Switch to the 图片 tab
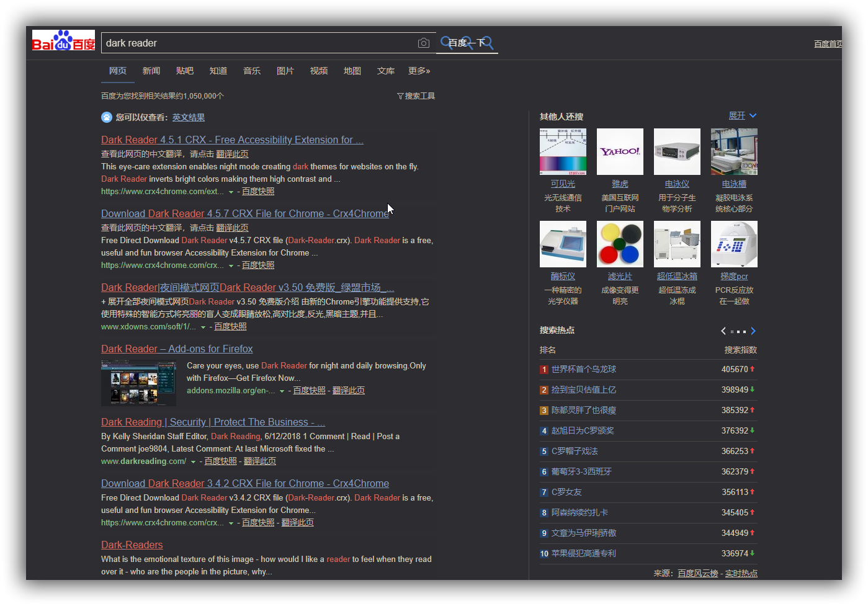Screen dimensions: 868x606 click(285, 71)
